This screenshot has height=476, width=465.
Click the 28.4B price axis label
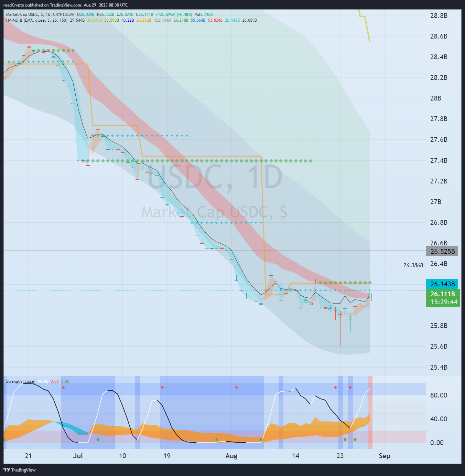click(x=439, y=57)
